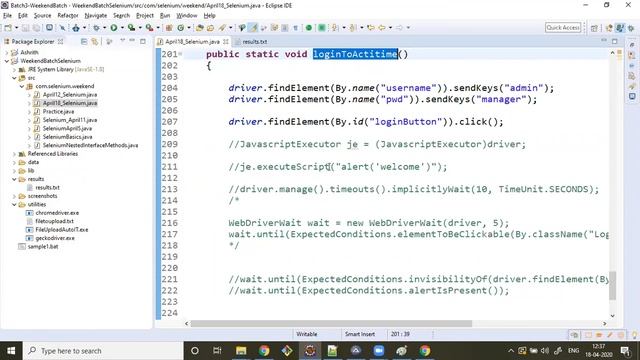
Task: Toggle Skip All Breakpoints in toolbar
Action: (62, 28)
